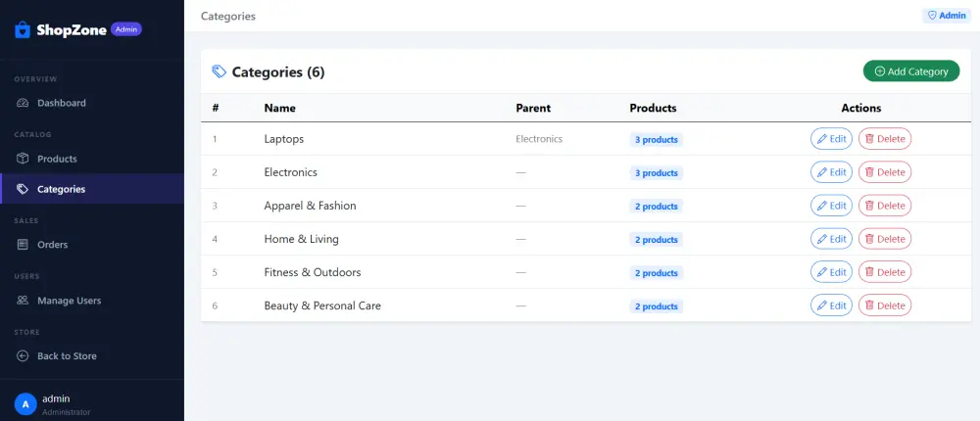Screen dimensions: 980x421
Task: Open Dashboard via its gauge icon
Action: click(x=23, y=103)
